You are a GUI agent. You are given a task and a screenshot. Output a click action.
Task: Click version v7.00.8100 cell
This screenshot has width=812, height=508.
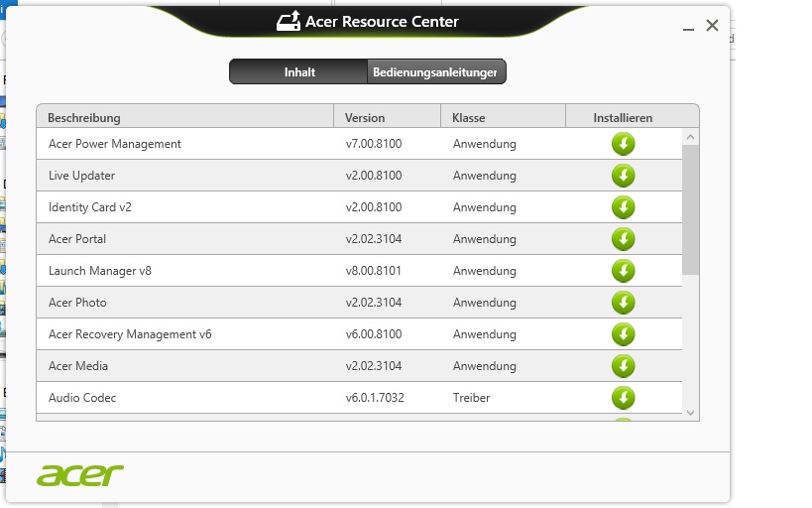374,144
